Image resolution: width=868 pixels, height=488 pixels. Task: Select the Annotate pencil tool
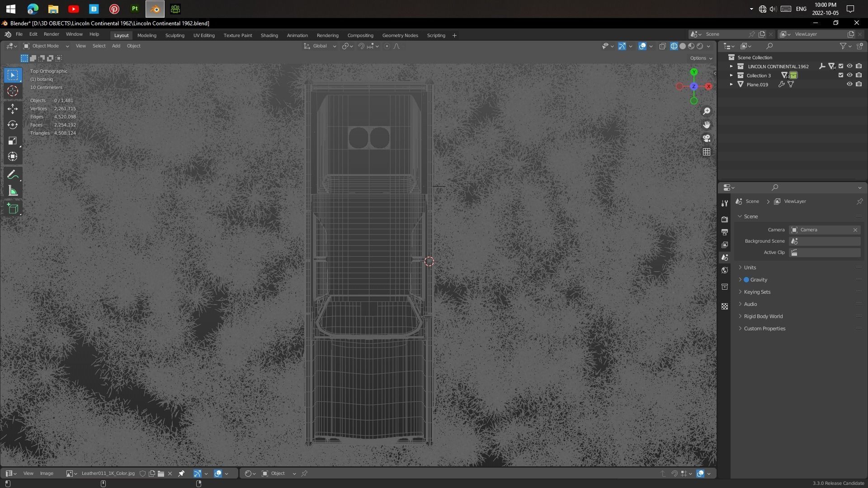13,175
